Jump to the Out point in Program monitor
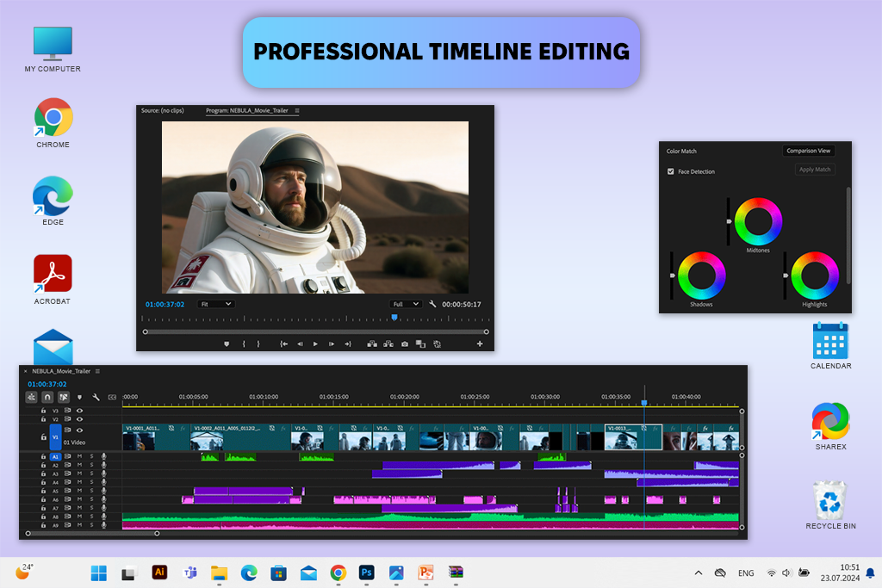The image size is (882, 588). 348,344
